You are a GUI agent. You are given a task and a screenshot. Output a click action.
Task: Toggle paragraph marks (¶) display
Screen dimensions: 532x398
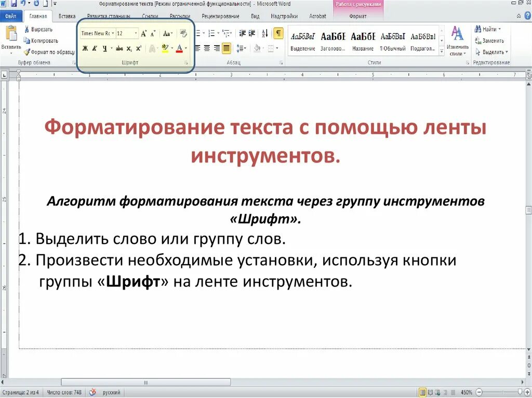(x=278, y=33)
